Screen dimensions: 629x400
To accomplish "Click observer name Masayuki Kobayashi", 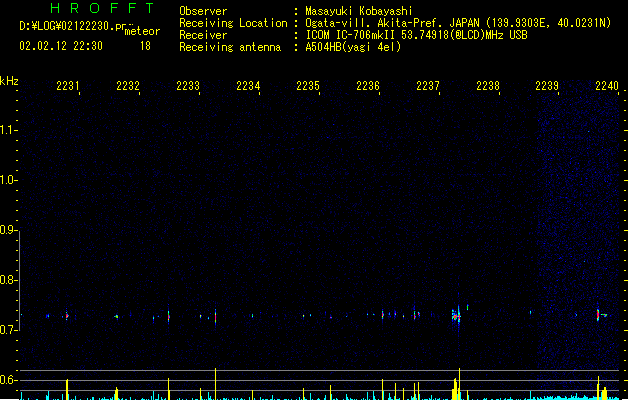I will click(x=359, y=11).
